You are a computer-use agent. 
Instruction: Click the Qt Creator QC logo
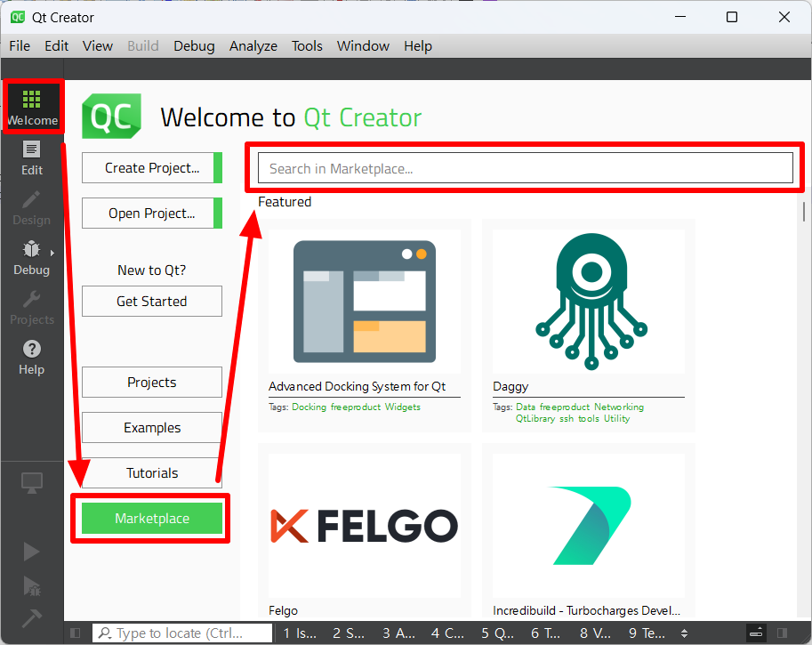(x=111, y=116)
